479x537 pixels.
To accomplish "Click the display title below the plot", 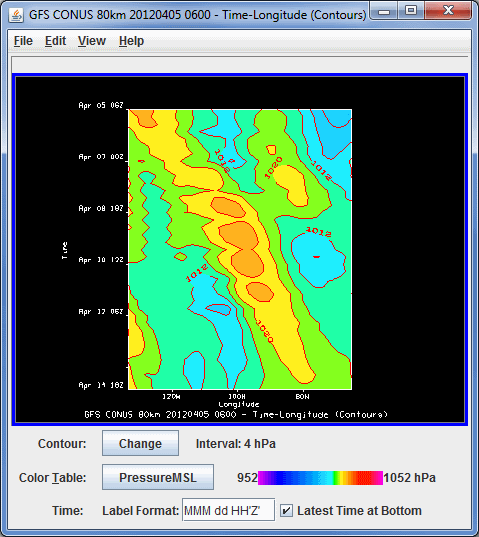I will (236, 414).
